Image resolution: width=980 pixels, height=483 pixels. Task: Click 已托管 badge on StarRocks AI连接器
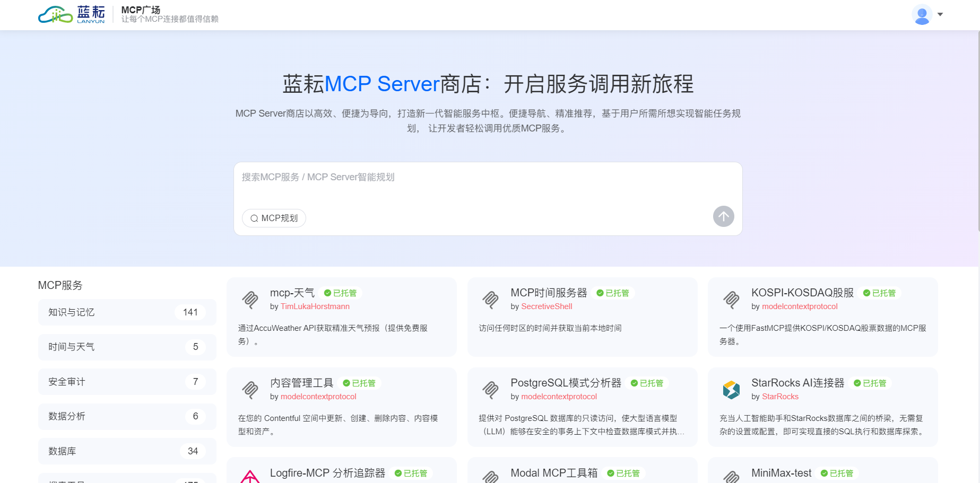870,383
